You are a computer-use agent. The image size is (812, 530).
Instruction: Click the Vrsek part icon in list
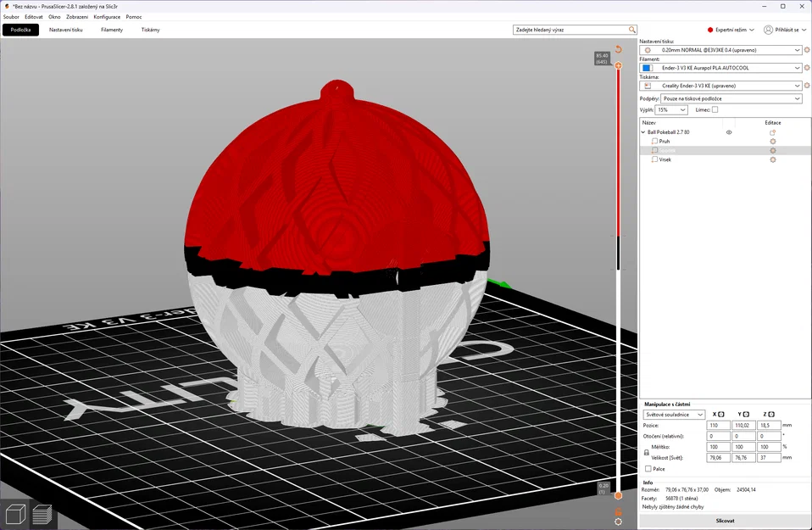coord(654,159)
